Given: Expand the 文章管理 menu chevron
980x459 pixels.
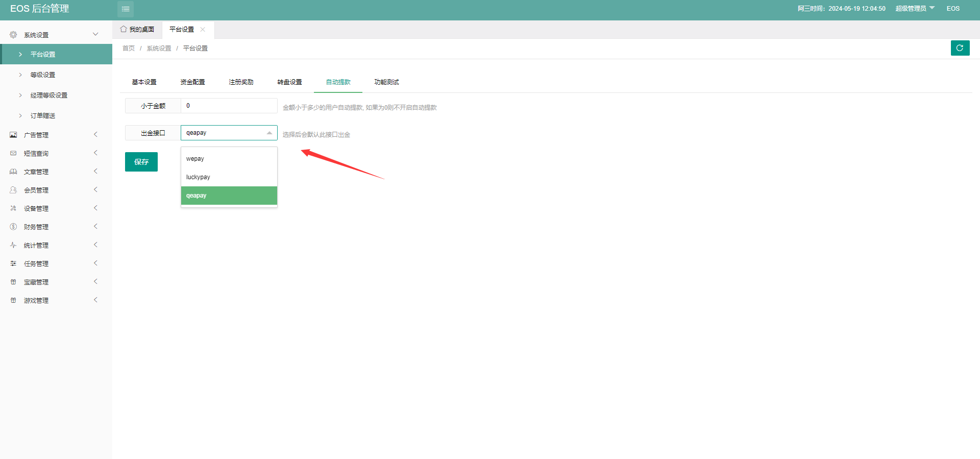Looking at the screenshot, I should click(x=95, y=171).
